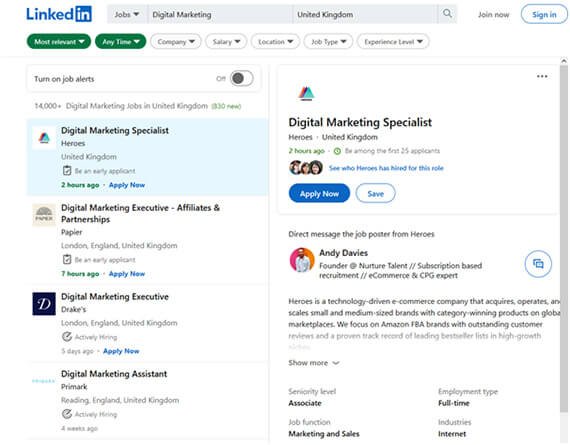Open Drake's Digital Marketing Executive listing title
Image resolution: width=570 pixels, height=445 pixels.
(115, 296)
